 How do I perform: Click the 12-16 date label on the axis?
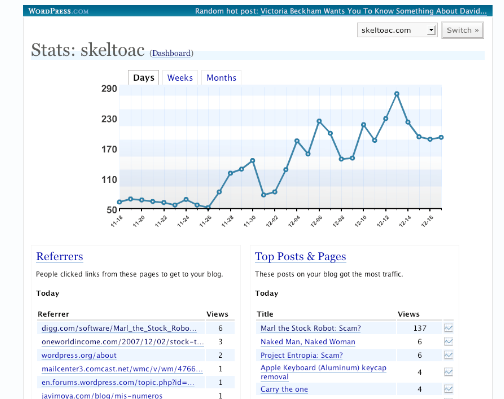click(x=427, y=221)
